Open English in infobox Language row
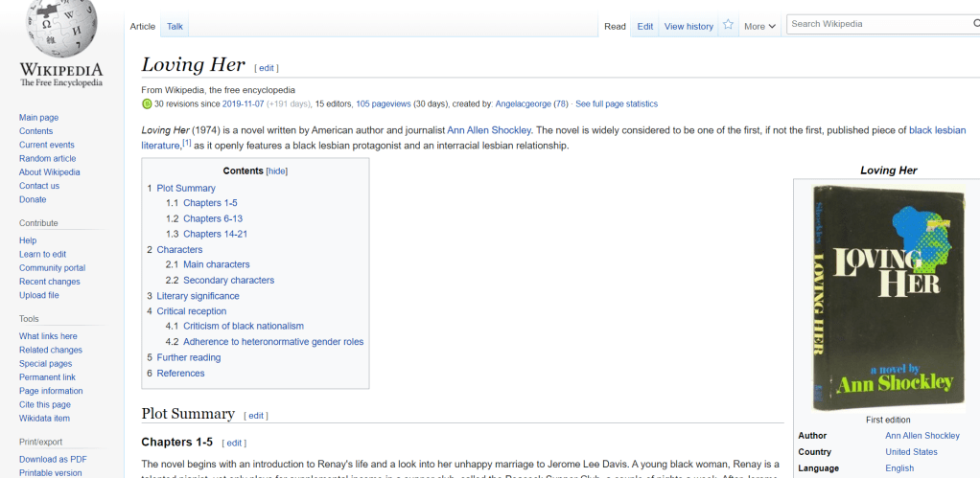Image resolution: width=980 pixels, height=478 pixels. click(899, 468)
